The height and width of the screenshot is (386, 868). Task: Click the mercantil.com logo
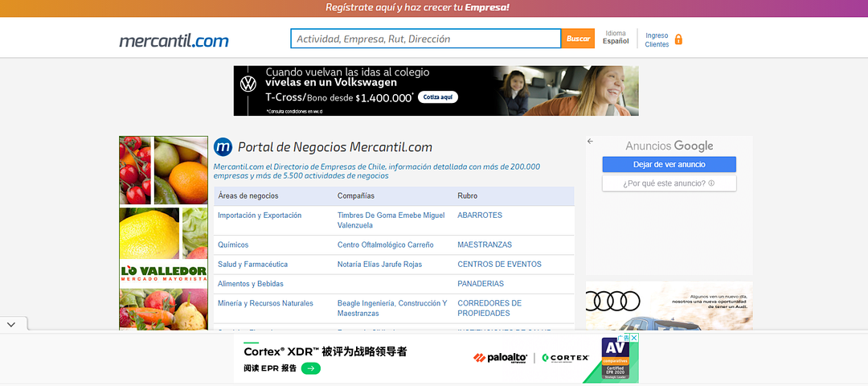(174, 40)
